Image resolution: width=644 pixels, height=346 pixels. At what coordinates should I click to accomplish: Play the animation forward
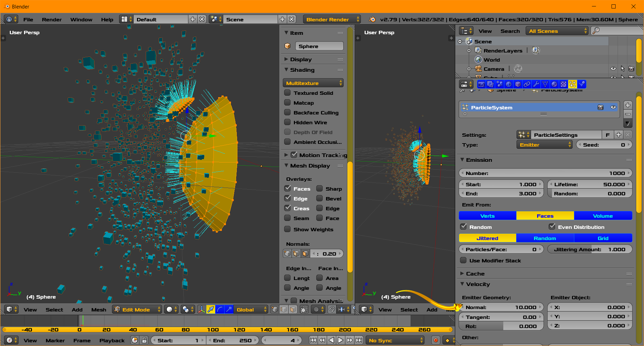(341, 340)
